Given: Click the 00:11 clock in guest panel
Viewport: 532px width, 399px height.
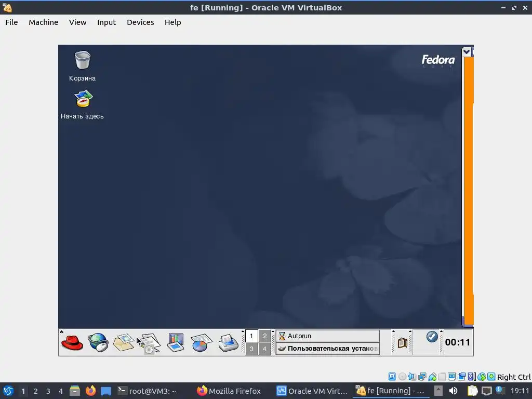Looking at the screenshot, I should [458, 342].
